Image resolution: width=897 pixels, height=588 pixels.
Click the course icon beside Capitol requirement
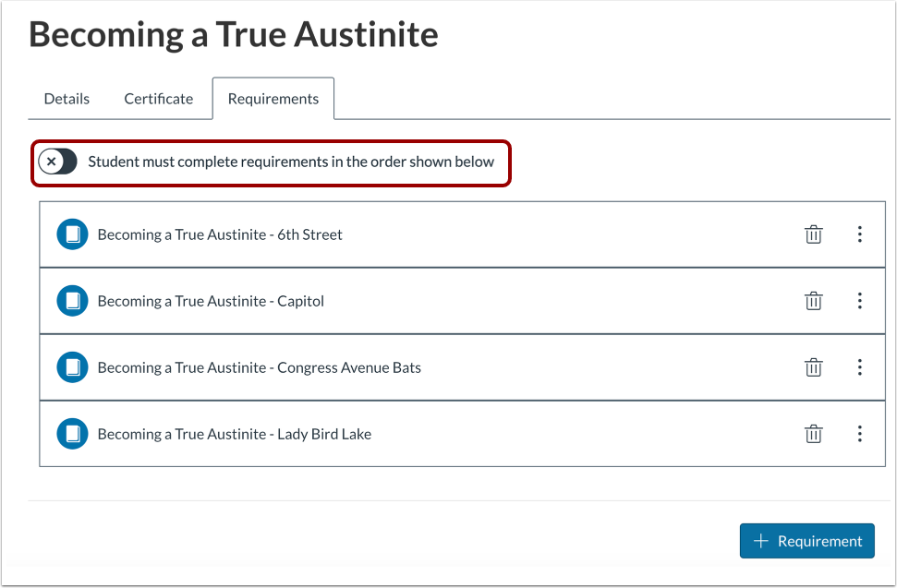pyautogui.click(x=72, y=301)
